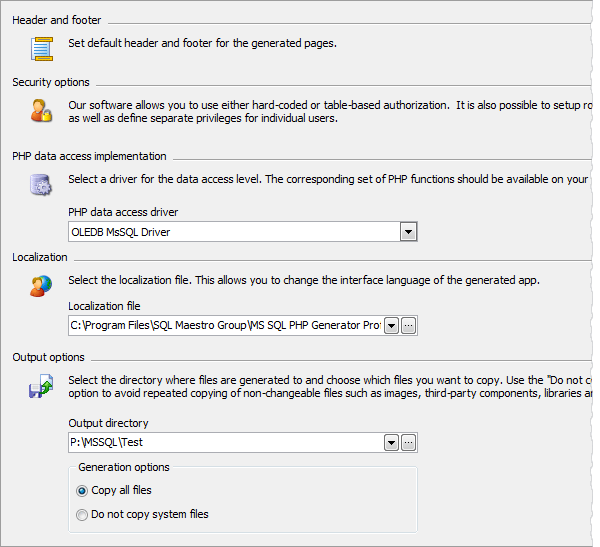Click the Header and footer scroll icon
This screenshot has height=547, width=600.
41,47
